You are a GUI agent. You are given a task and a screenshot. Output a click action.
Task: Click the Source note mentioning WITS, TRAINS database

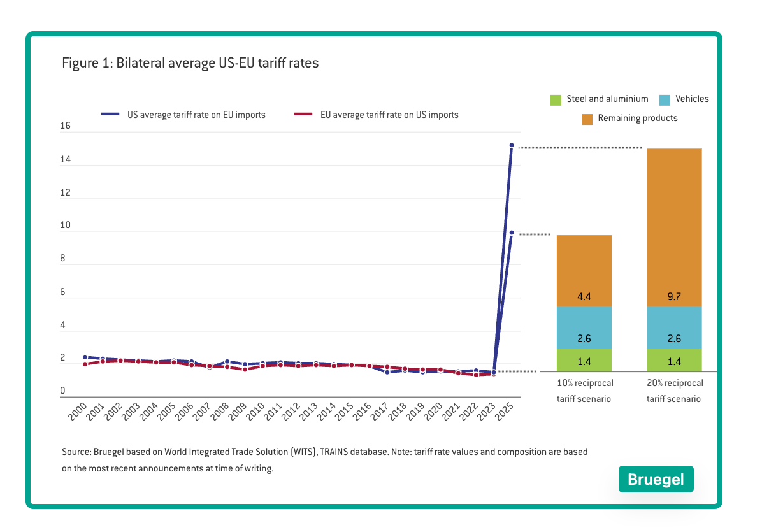(x=325, y=460)
